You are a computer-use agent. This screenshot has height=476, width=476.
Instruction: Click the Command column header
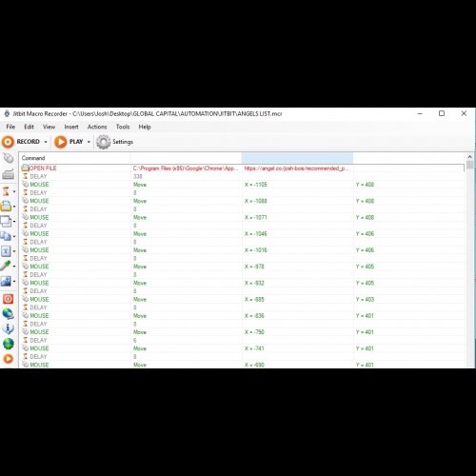(x=75, y=158)
